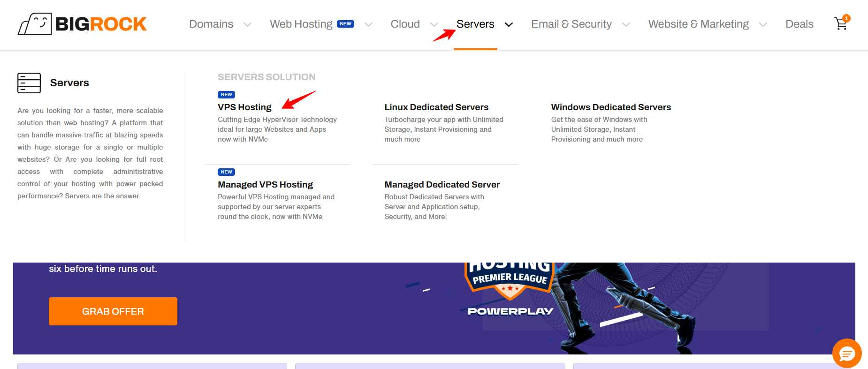Click the NEW badge above Managed VPS Hosting
Image resolution: width=868 pixels, height=369 pixels.
(x=226, y=172)
